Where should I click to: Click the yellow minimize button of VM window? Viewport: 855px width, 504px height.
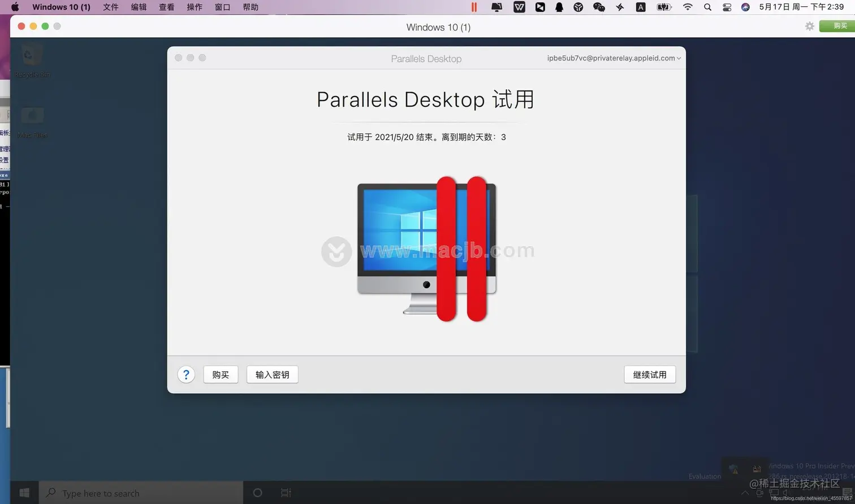click(33, 26)
